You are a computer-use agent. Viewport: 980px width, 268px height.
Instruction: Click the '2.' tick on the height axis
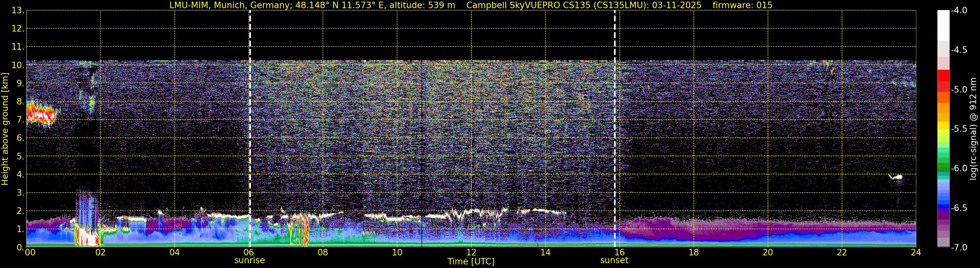[20, 211]
